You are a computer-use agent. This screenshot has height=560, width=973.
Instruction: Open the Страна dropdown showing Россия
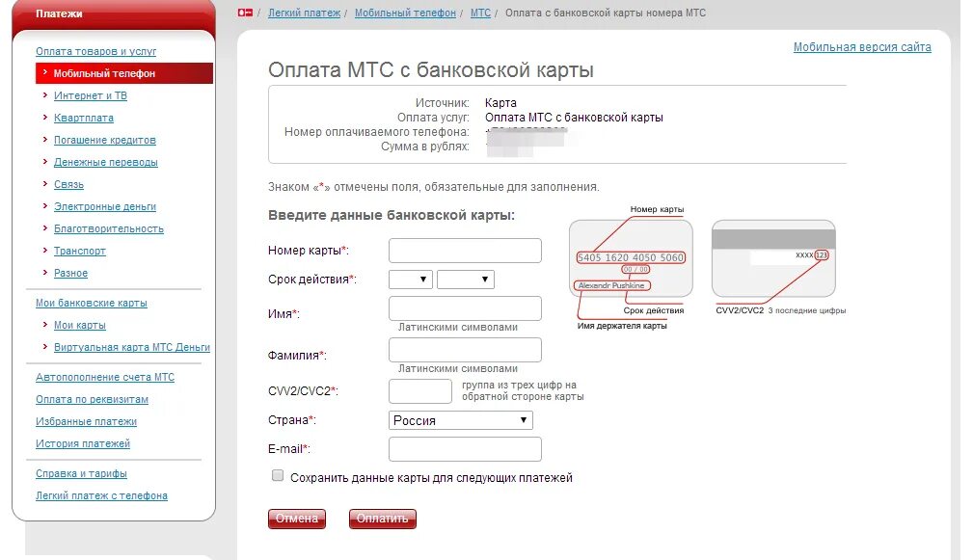click(x=460, y=420)
